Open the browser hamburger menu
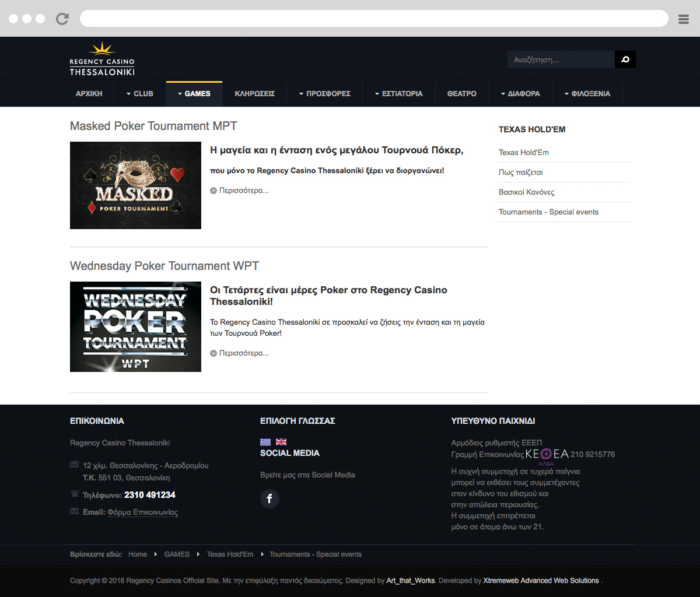The height and width of the screenshot is (597, 700). 684,19
